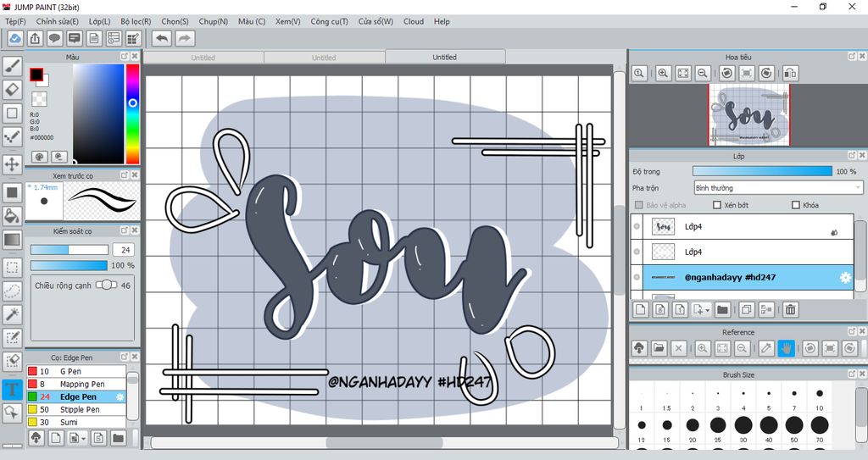Adjust the Chiều rộng cạnh slider

[x=106, y=285]
